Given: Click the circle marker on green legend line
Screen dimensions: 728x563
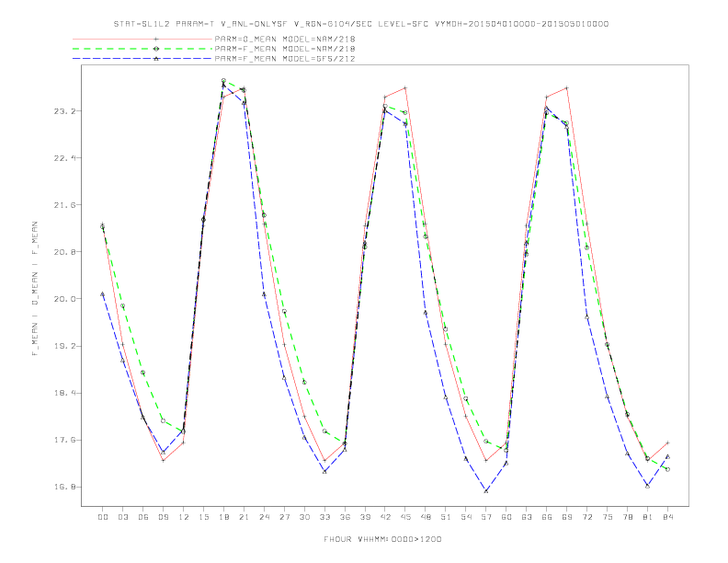Looking at the screenshot, I should point(156,49).
